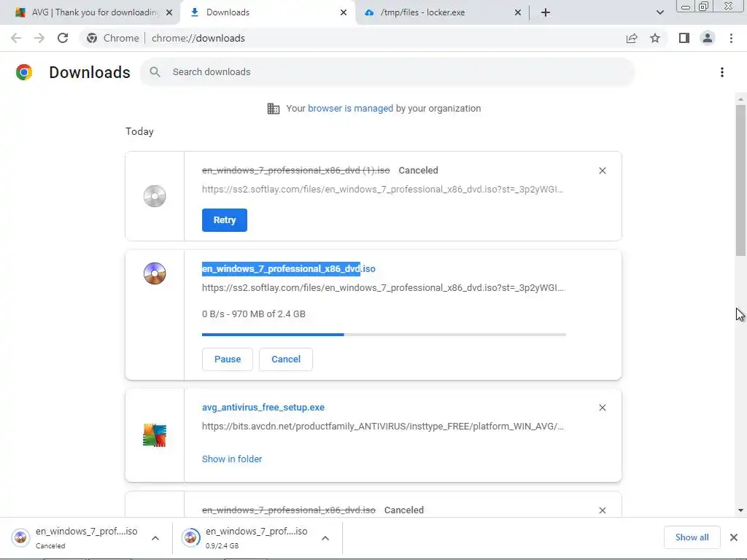Toggle the browser side panel icon

684,38
